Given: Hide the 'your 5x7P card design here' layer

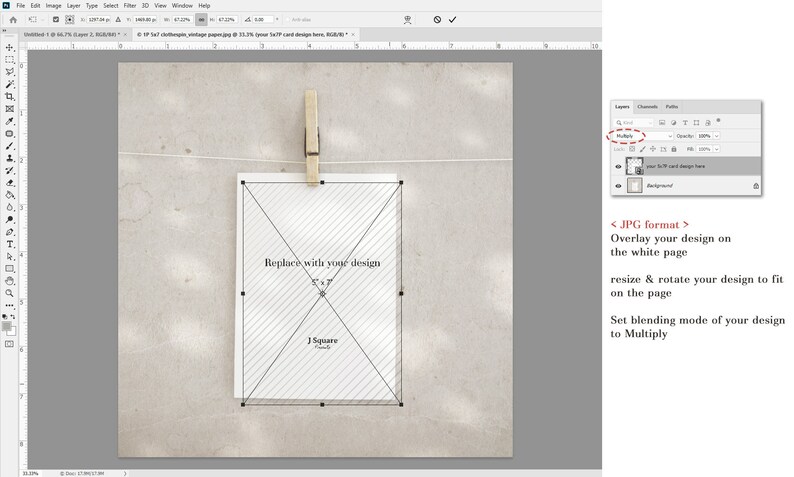Looking at the screenshot, I should (x=618, y=167).
